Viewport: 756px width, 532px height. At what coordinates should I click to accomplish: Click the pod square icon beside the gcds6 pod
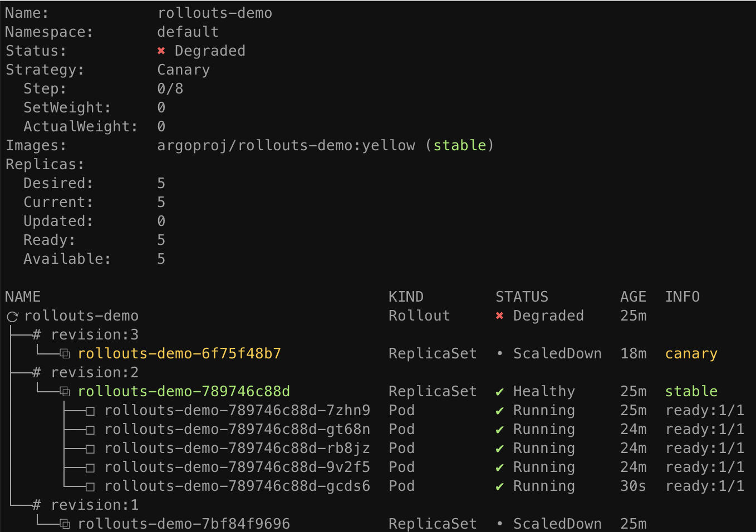tap(90, 487)
